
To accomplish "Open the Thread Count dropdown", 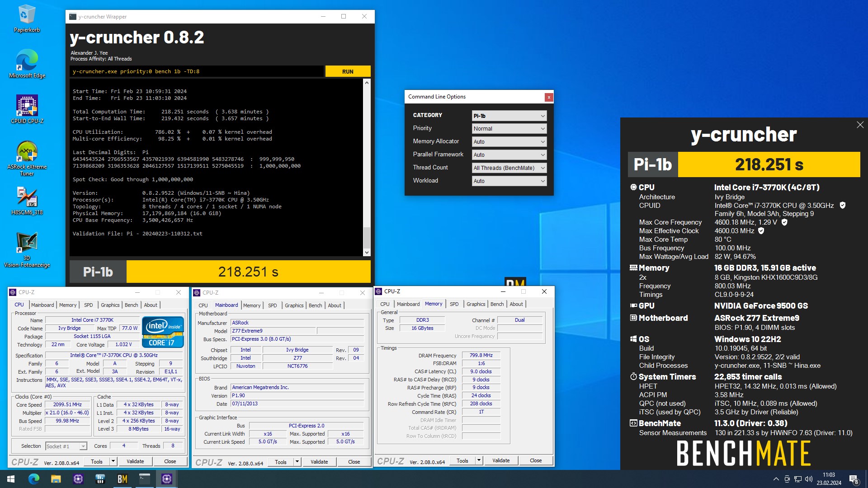I will click(x=509, y=168).
